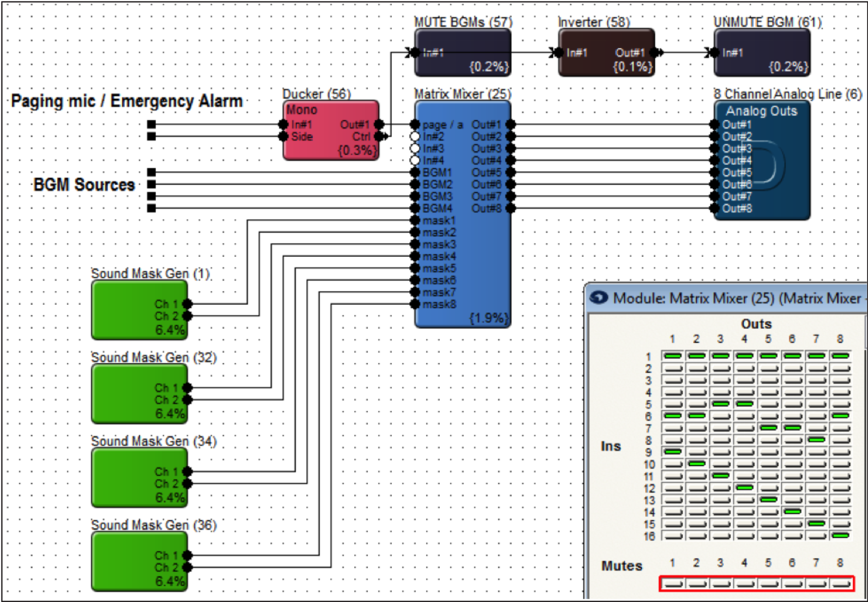Select the 8 Channel Analog Line (6) block
This screenshot has height=602, width=868.
click(x=762, y=160)
